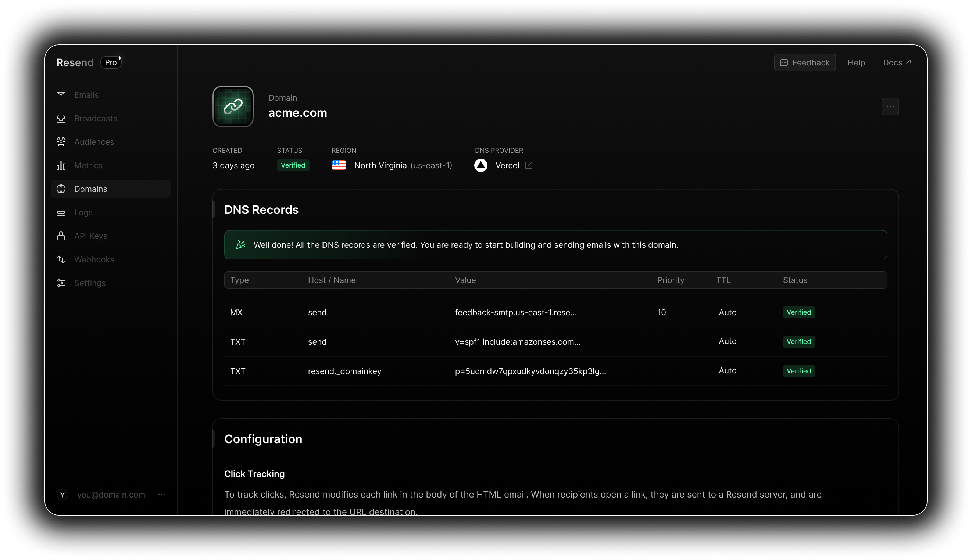972x560 pixels.
Task: Click the Broadcasts inbox icon
Action: coord(61,118)
